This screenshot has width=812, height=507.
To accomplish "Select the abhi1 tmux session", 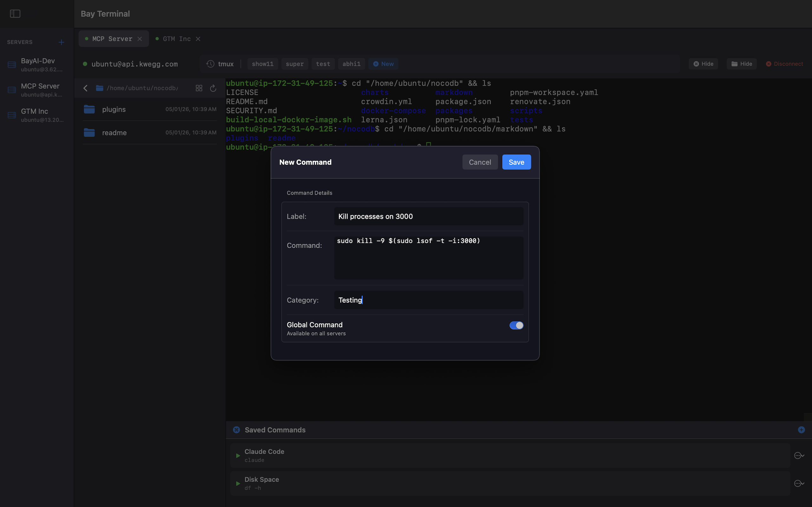I will [x=351, y=64].
